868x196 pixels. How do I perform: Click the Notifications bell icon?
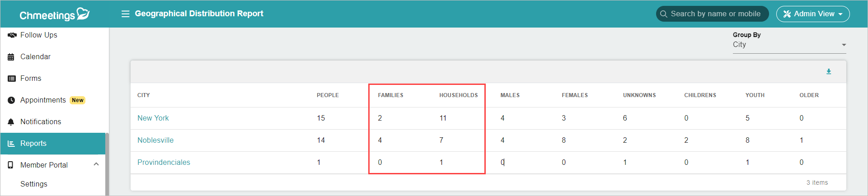11,122
